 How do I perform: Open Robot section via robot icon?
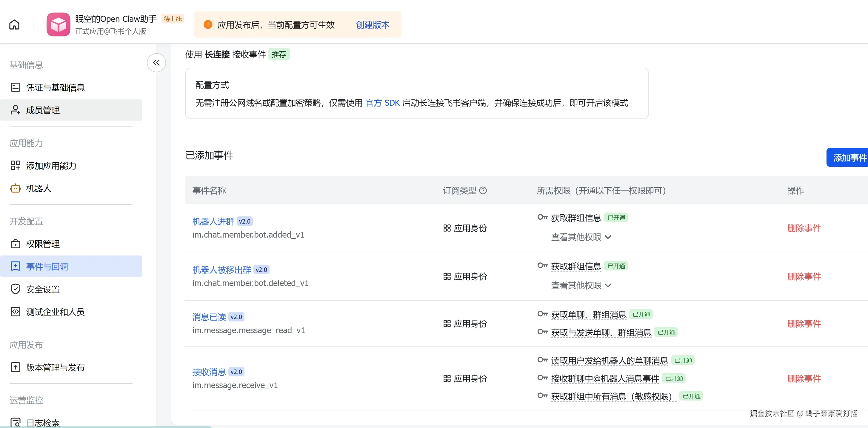16,188
